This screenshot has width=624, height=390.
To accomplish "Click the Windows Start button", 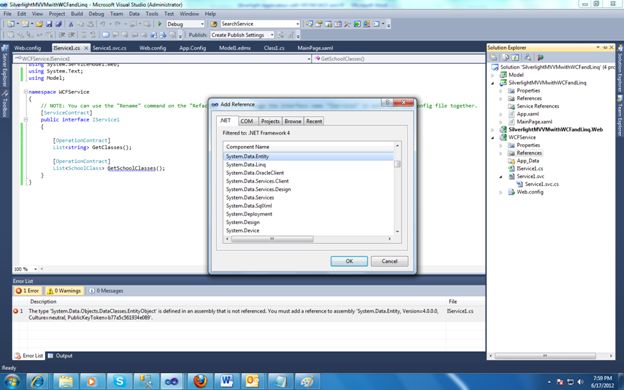I will click(12, 381).
